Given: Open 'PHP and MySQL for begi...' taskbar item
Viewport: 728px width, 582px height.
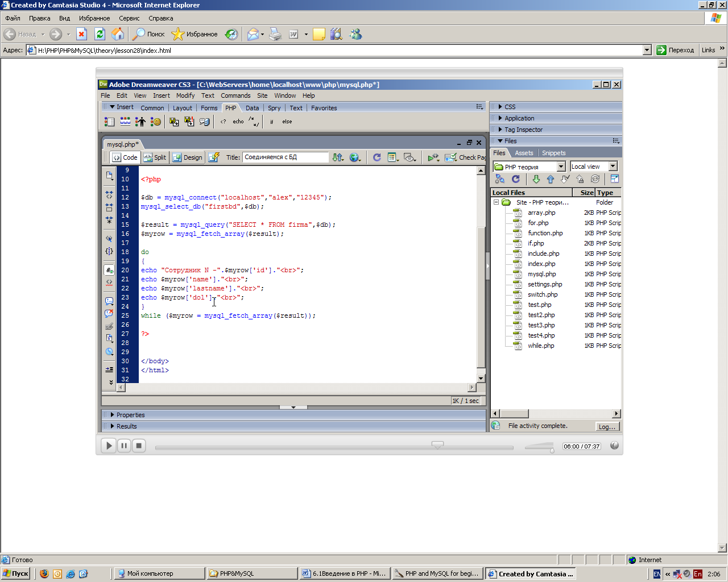Looking at the screenshot, I should (437, 573).
